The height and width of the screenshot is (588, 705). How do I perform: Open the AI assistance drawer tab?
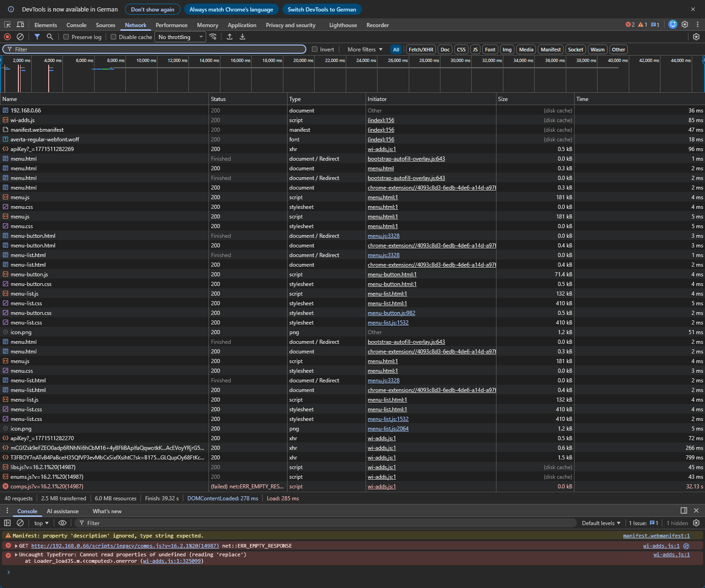[x=62, y=511]
